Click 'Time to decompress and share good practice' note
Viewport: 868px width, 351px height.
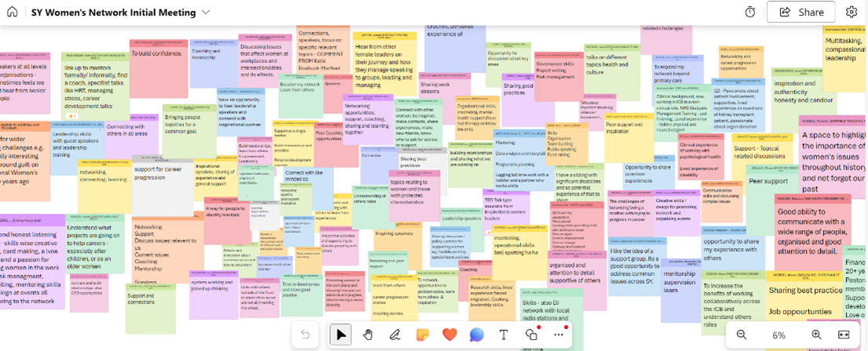coord(302,295)
